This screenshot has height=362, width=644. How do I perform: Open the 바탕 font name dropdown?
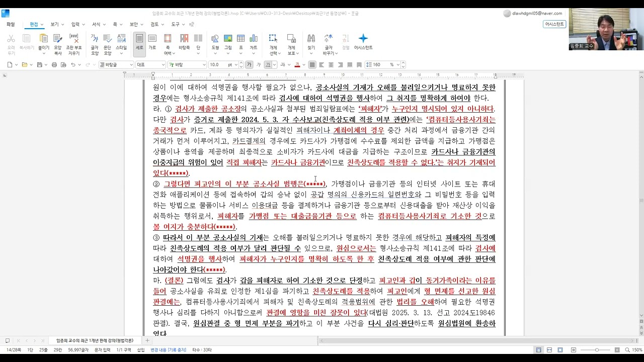point(204,65)
